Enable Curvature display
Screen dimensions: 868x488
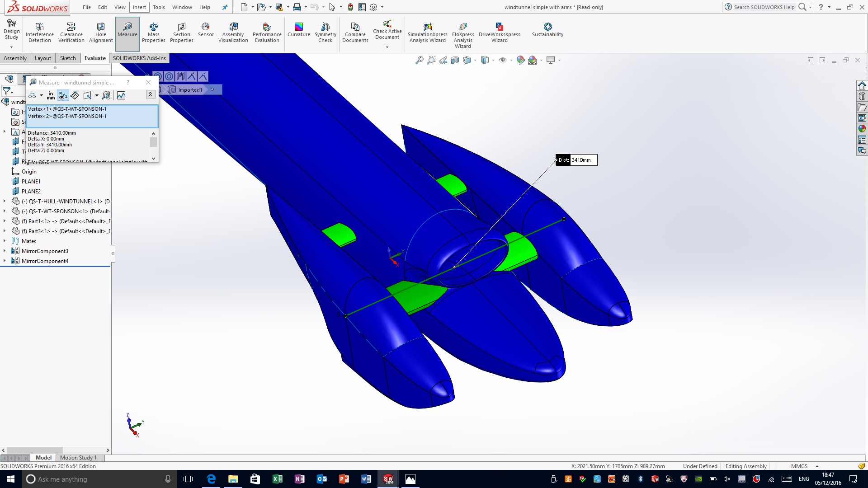(x=299, y=30)
